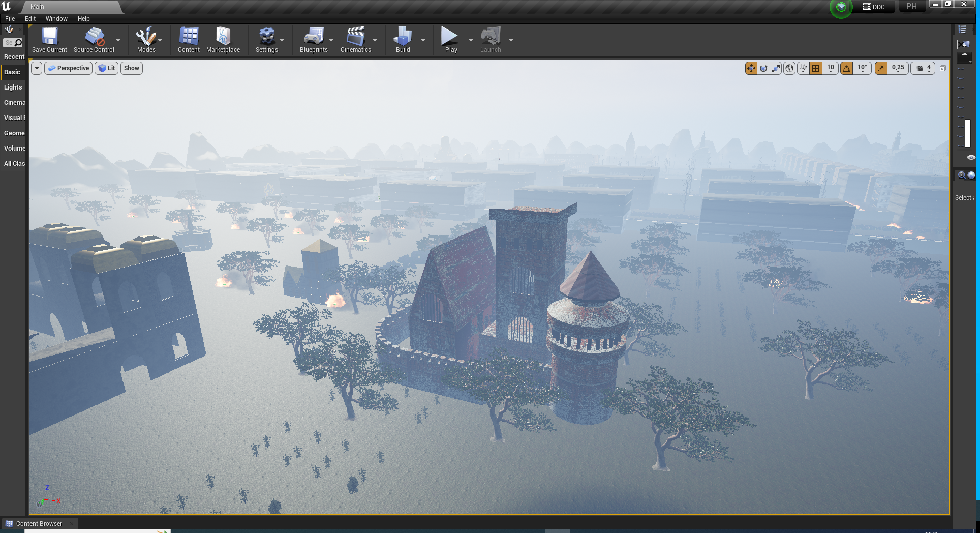
Task: Click the Save Current floppy disk icon
Action: (x=49, y=37)
